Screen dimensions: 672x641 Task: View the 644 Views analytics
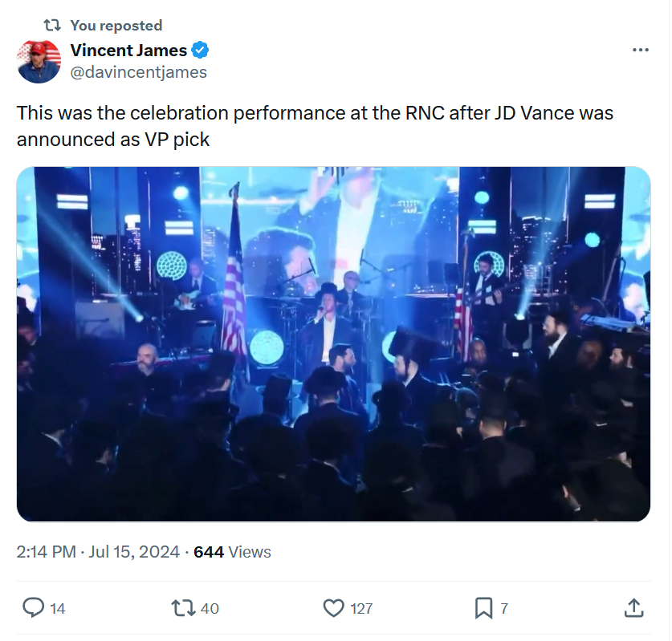tap(232, 552)
